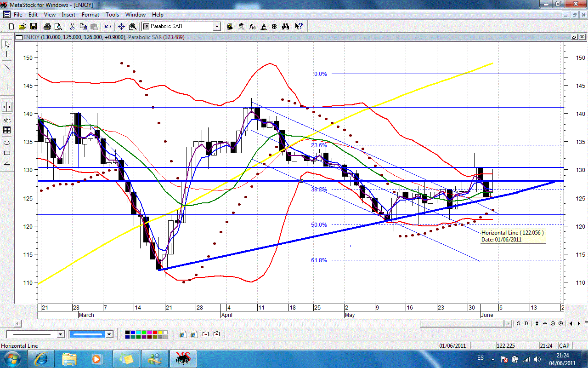
Task: Copy with the copy toolbar icon
Action: click(83, 27)
